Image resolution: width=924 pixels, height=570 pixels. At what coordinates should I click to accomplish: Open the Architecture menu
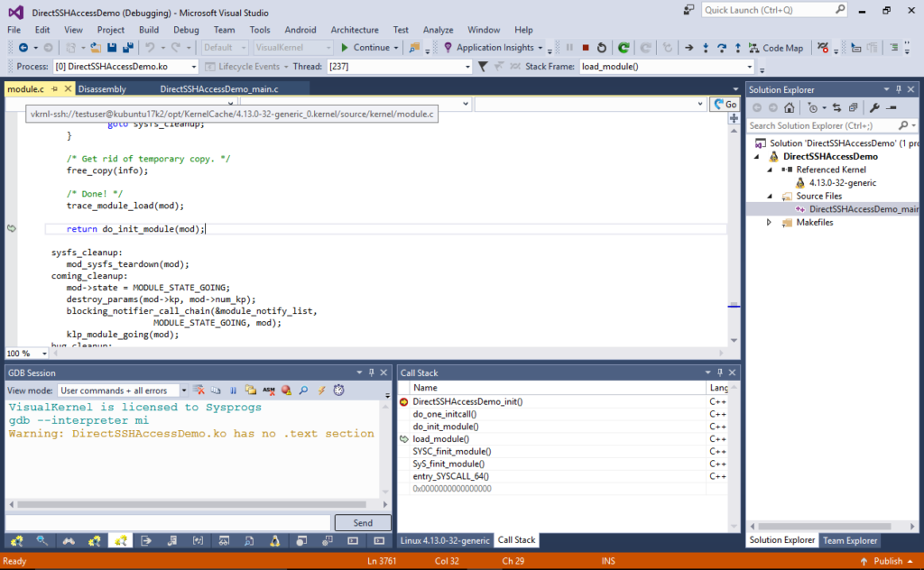pyautogui.click(x=355, y=29)
